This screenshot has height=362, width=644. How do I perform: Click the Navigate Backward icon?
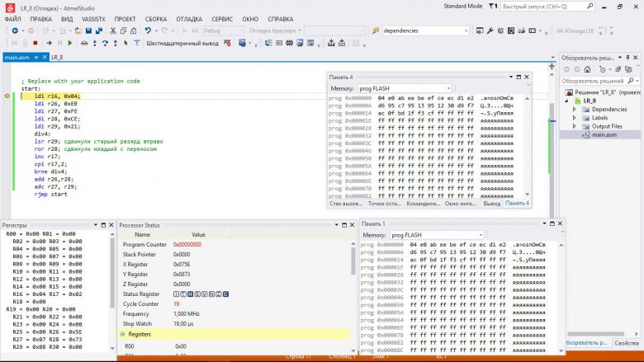[15, 31]
